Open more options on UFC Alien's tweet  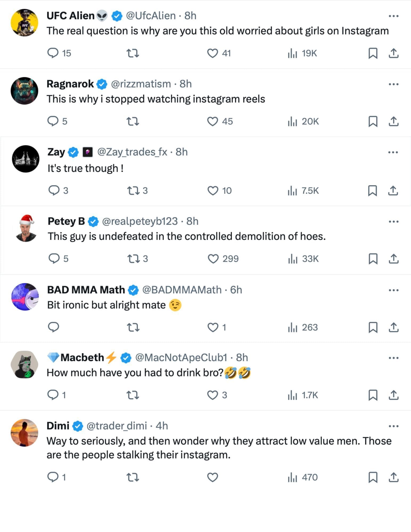click(x=393, y=16)
